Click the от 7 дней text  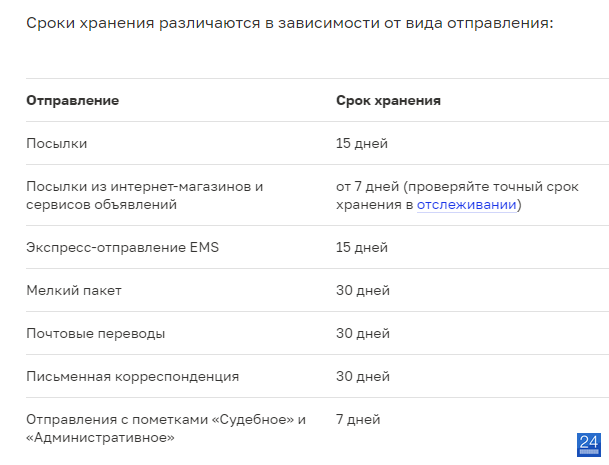tap(367, 187)
